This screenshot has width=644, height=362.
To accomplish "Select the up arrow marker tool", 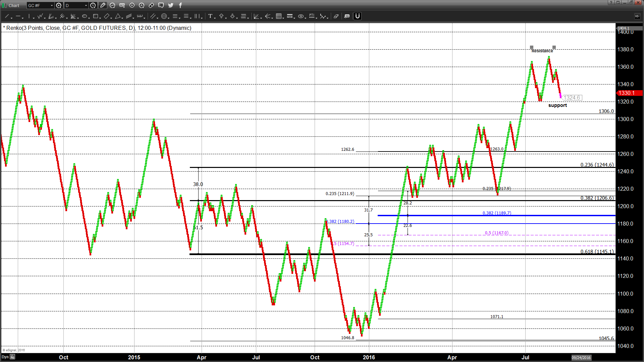I will tap(221, 16).
